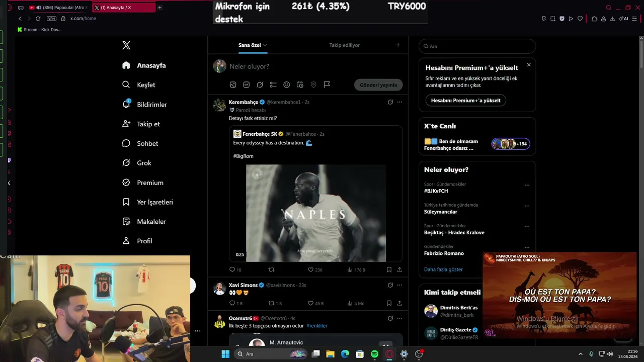The image size is (644, 362).
Task: Open Makaleler in the sidebar
Action: click(x=144, y=222)
